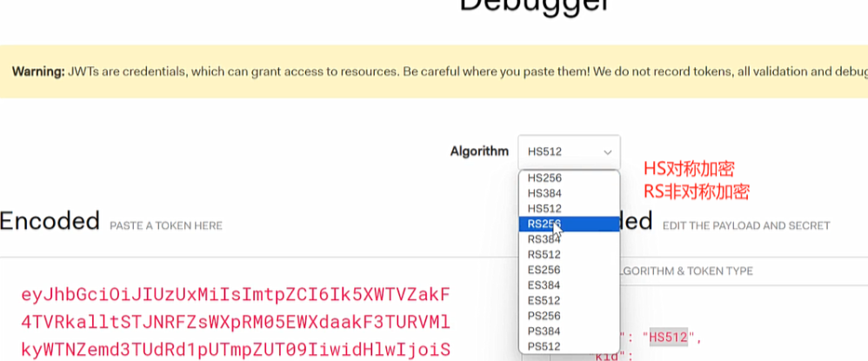Select HS256 from the algorithm list

[544, 177]
